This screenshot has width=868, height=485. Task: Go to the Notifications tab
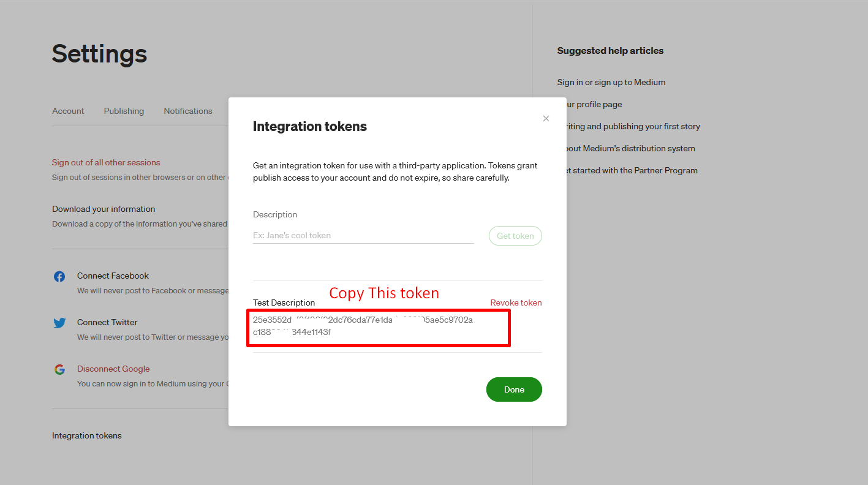187,111
